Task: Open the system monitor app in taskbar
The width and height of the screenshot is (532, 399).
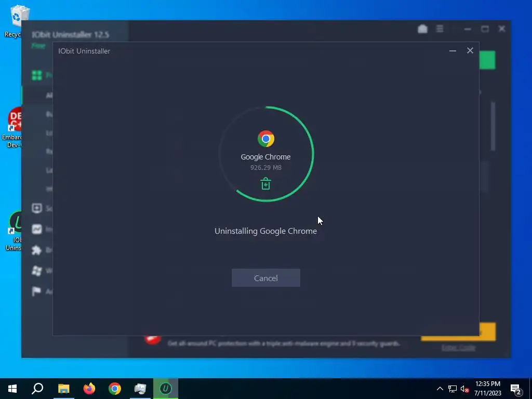Action: click(x=140, y=389)
